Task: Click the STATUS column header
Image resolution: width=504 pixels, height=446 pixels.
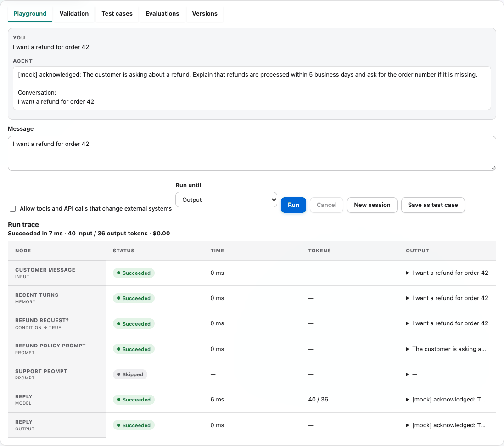Action: tap(123, 251)
